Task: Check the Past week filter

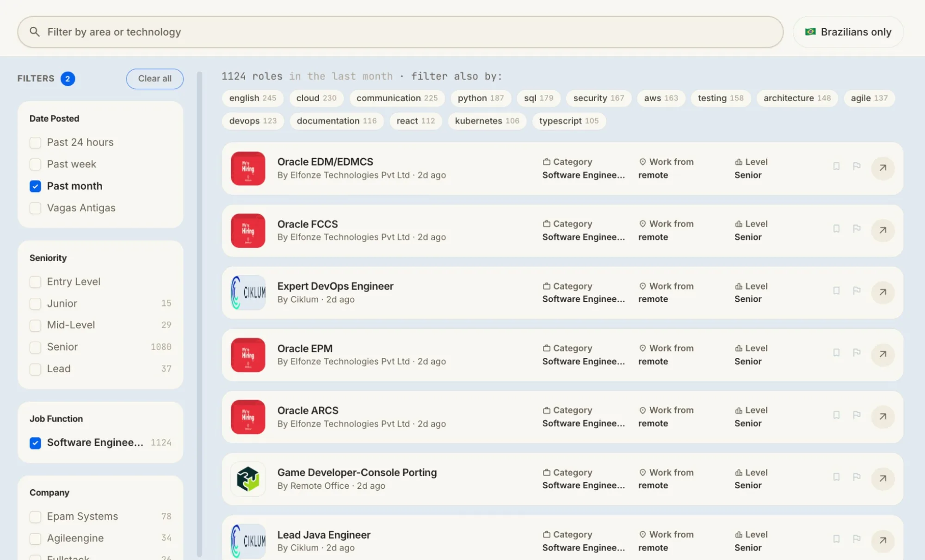Action: pos(35,164)
